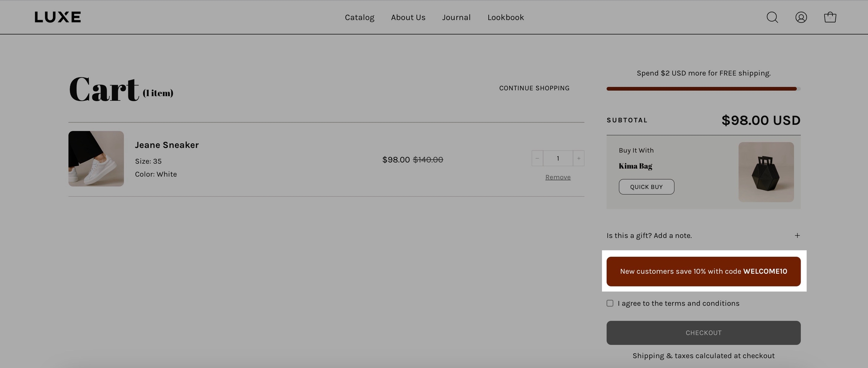The height and width of the screenshot is (368, 868).
Task: Open the Journal menu link
Action: click(x=456, y=17)
